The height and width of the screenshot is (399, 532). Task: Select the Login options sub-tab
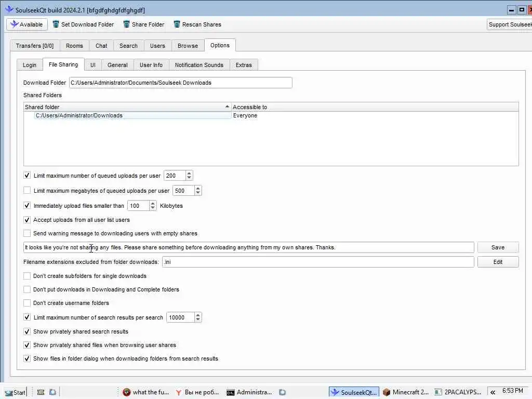(30, 65)
